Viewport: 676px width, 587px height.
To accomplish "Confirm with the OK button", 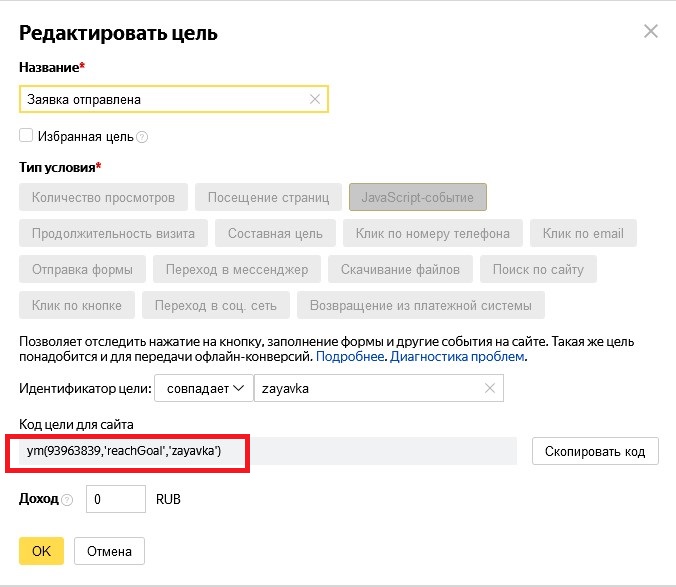I will [41, 551].
